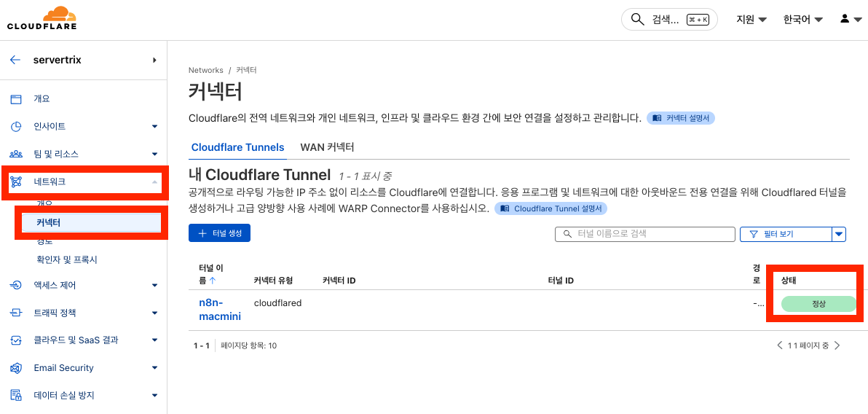Collapse the 네트워크 section arrow
The image size is (868, 414).
[x=154, y=181]
